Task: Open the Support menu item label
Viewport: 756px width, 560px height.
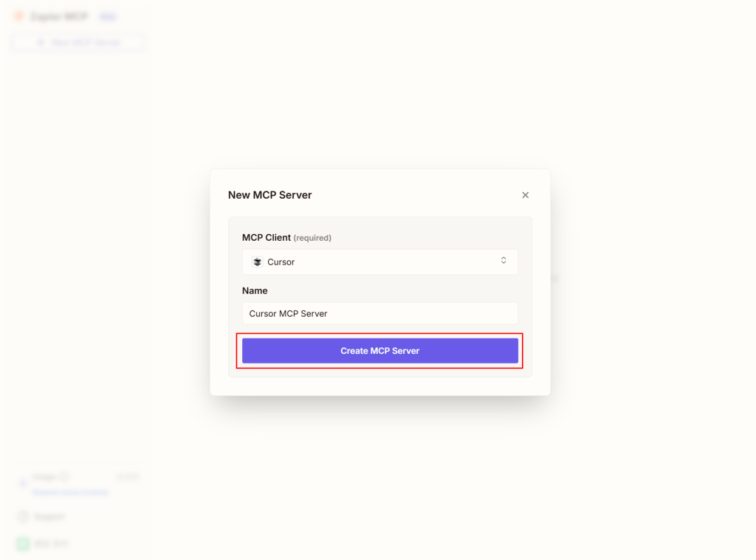Action: pyautogui.click(x=50, y=516)
